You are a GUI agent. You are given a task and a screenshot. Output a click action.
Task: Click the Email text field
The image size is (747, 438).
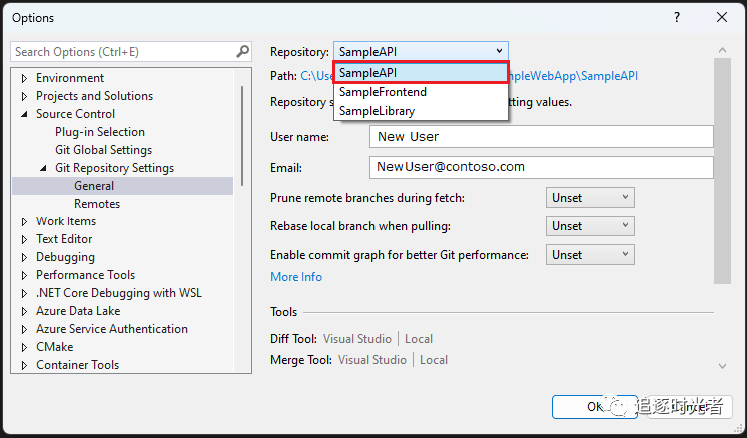point(541,167)
